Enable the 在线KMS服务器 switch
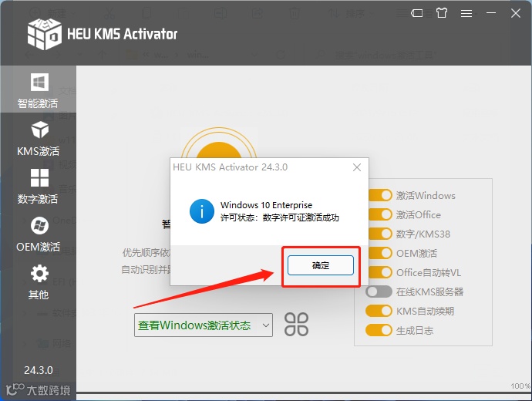The width and height of the screenshot is (532, 401). [379, 291]
